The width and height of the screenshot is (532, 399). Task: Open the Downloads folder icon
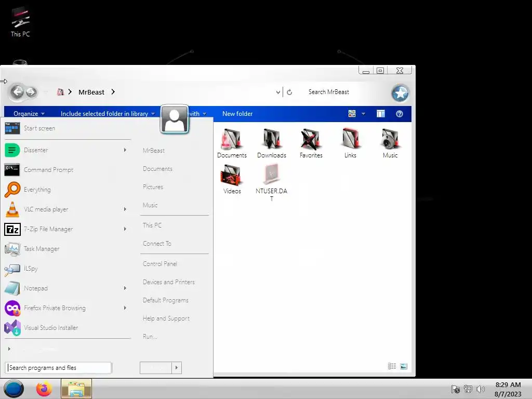click(271, 143)
